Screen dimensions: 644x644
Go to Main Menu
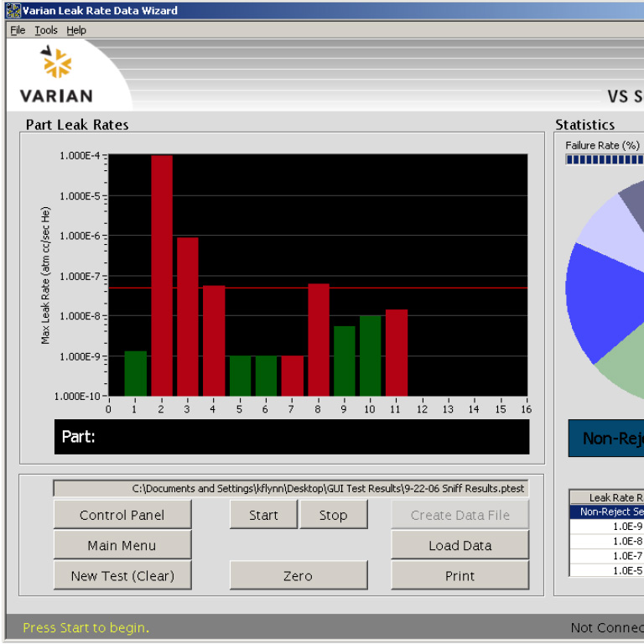click(x=122, y=545)
